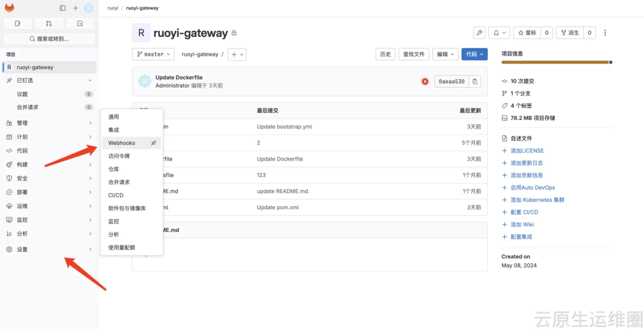Copy commit SHA with clipboard icon
644x329 pixels.
(475, 81)
